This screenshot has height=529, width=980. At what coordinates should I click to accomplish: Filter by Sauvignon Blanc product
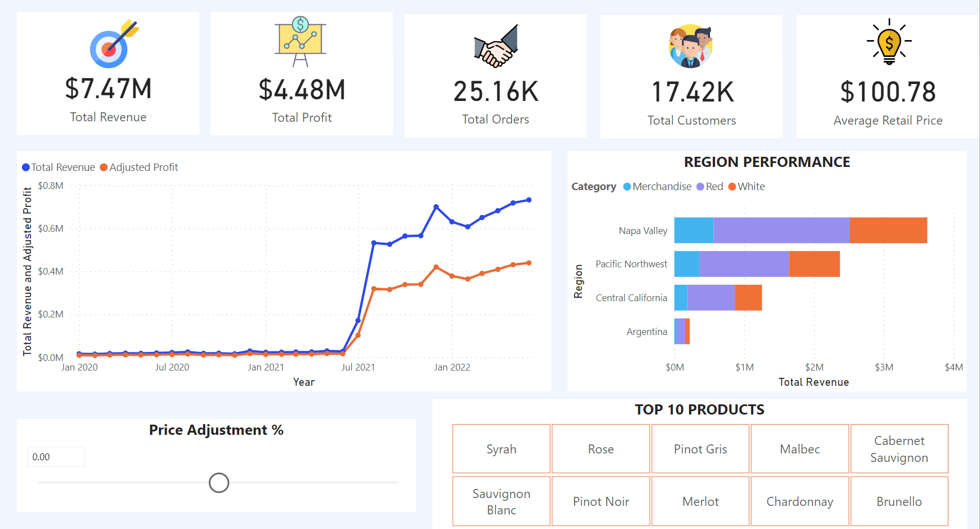[501, 501]
